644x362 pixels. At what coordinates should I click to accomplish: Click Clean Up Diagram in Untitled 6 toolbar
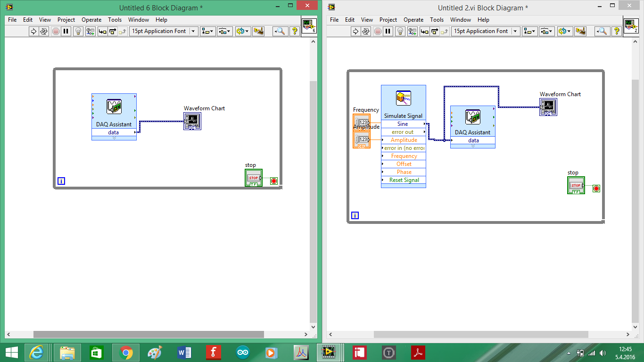pos(258,31)
